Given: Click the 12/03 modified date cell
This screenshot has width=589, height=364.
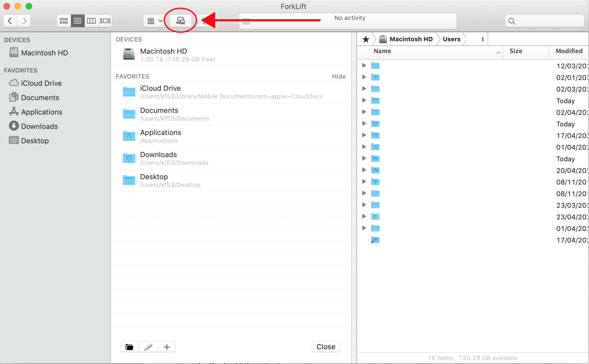Looking at the screenshot, I should pos(572,66).
